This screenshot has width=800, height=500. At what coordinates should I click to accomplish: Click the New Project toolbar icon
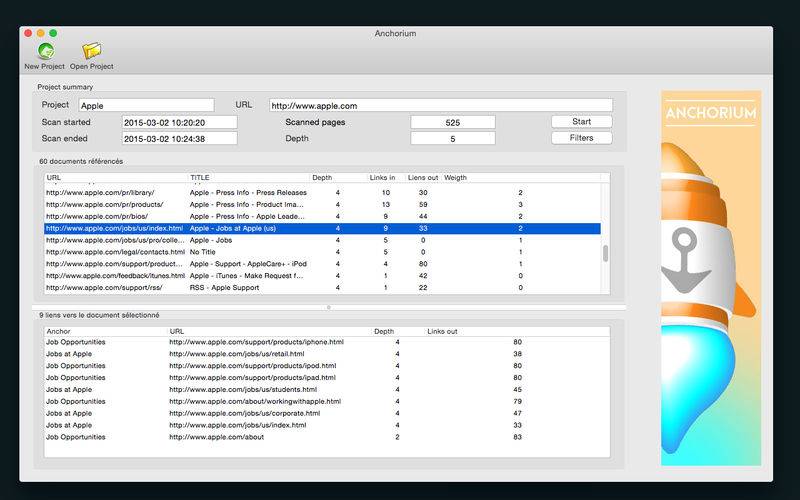coord(46,51)
